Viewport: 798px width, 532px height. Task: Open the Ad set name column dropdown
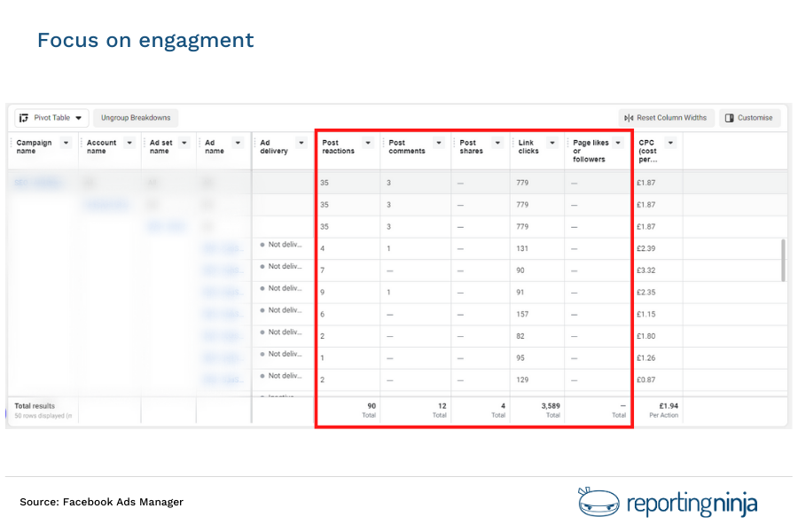click(x=184, y=143)
